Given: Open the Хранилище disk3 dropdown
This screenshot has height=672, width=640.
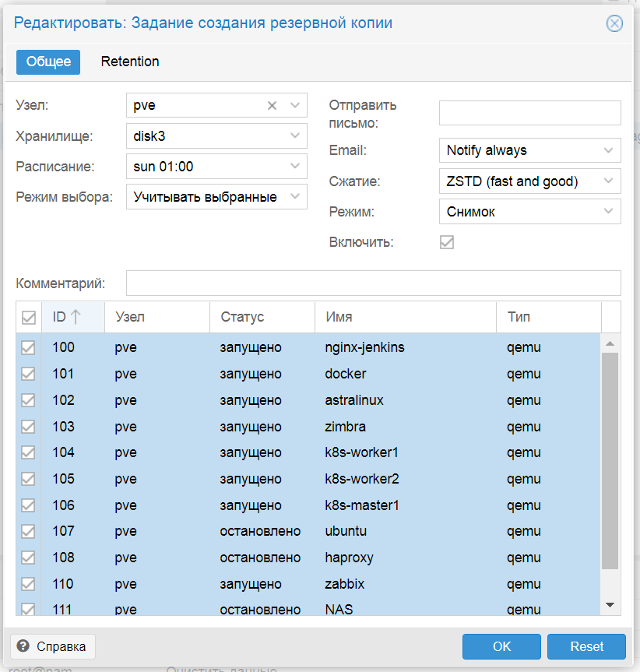Looking at the screenshot, I should tap(295, 136).
